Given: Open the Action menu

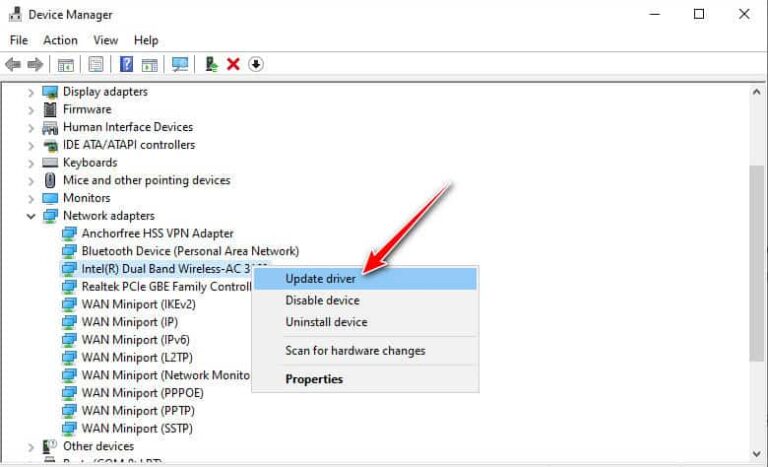Looking at the screenshot, I should [60, 40].
